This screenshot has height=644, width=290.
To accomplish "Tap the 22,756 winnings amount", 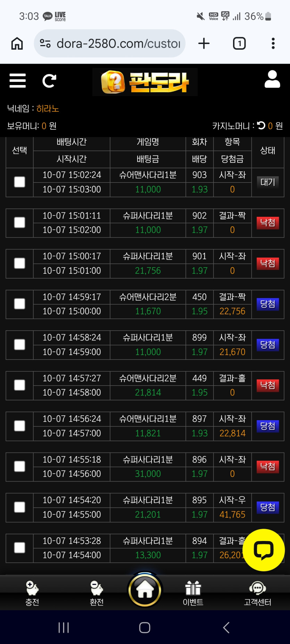I will (232, 311).
